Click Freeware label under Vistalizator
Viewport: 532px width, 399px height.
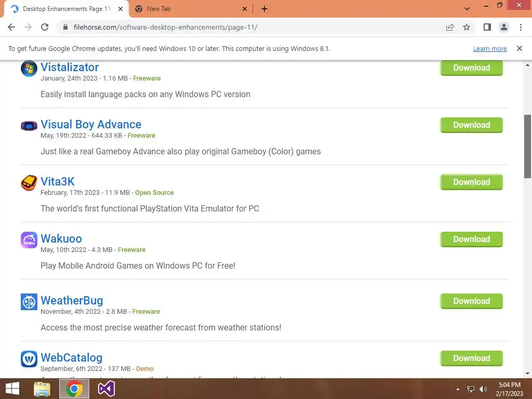tap(147, 78)
